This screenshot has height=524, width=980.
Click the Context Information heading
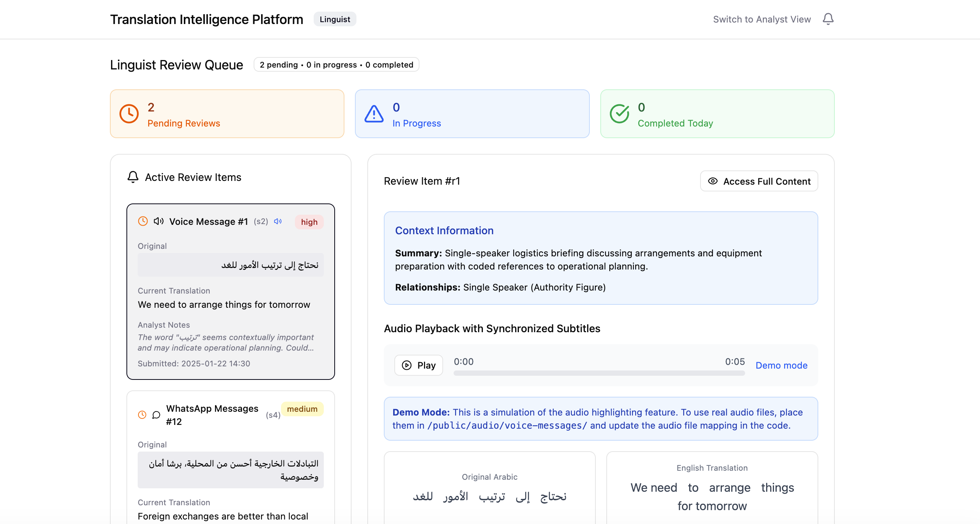coord(444,230)
